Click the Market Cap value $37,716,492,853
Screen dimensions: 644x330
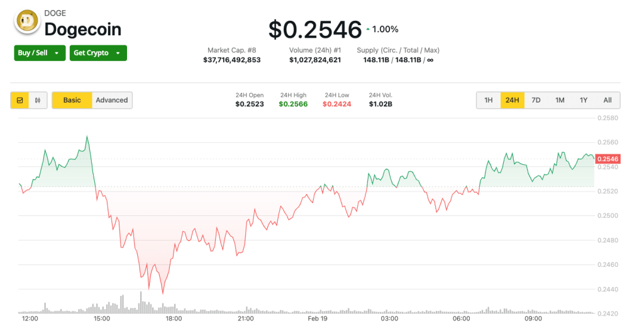click(x=231, y=60)
